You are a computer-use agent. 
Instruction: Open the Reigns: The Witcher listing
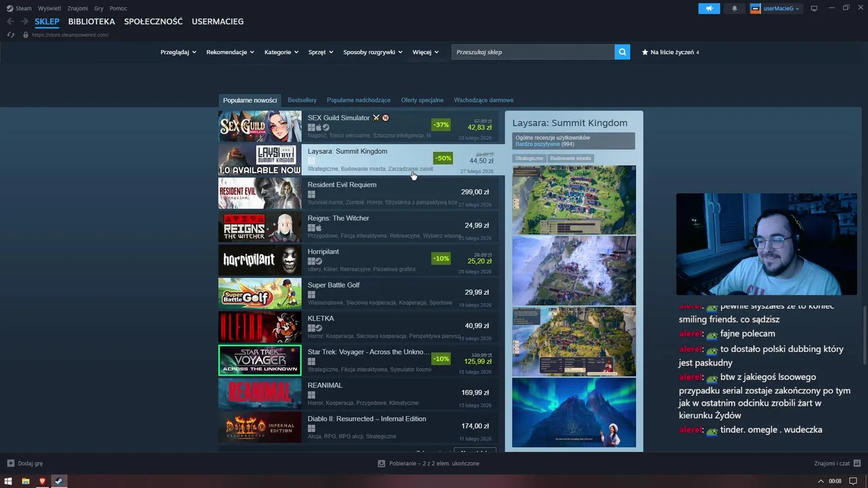click(358, 226)
